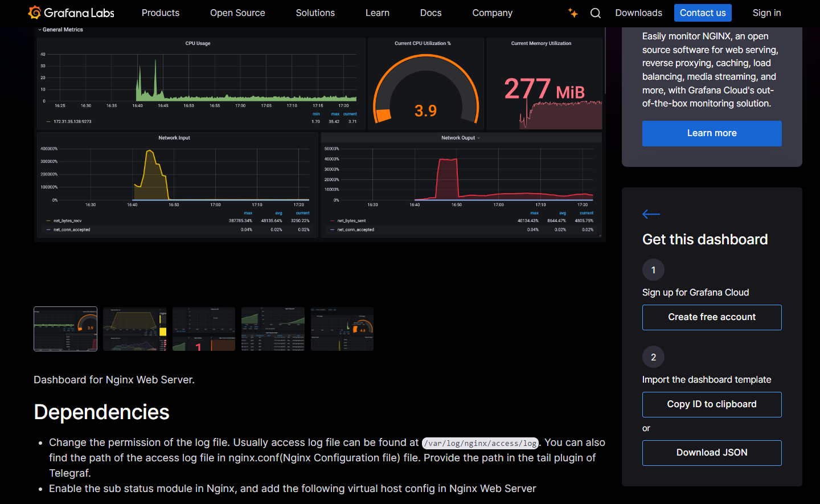Click the AI sparkle icon in header
The image size is (820, 504).
(573, 13)
